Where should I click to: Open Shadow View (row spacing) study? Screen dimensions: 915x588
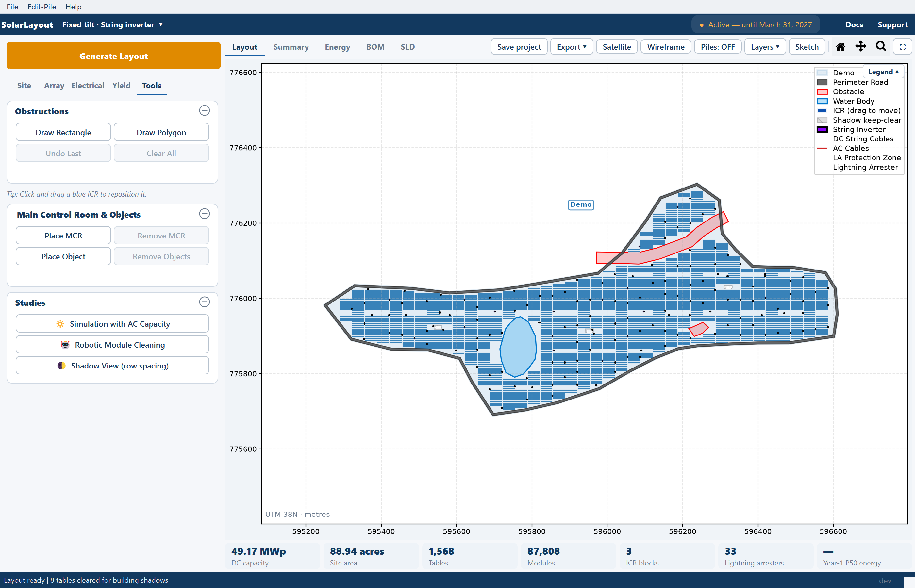(112, 366)
